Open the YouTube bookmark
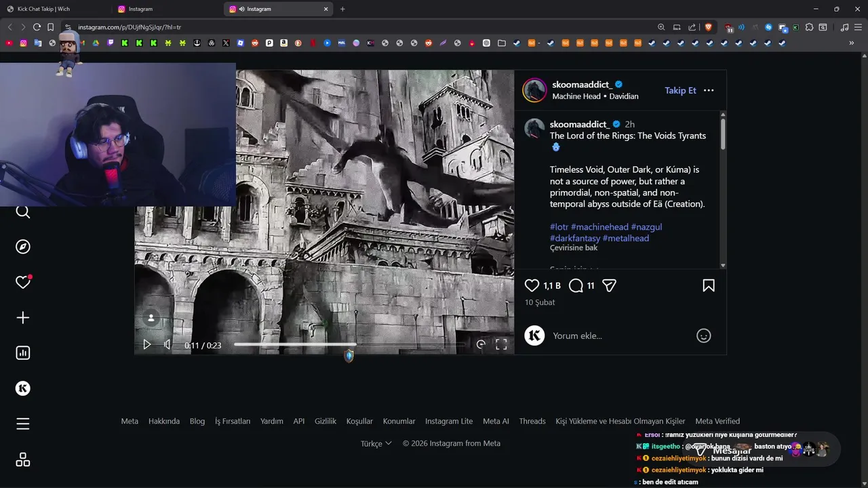The image size is (868, 488). click(9, 43)
